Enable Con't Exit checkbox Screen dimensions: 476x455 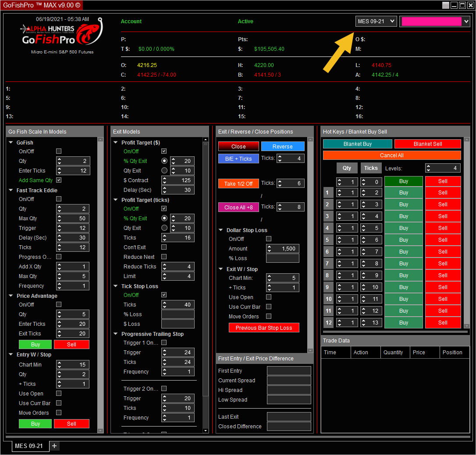(x=164, y=247)
